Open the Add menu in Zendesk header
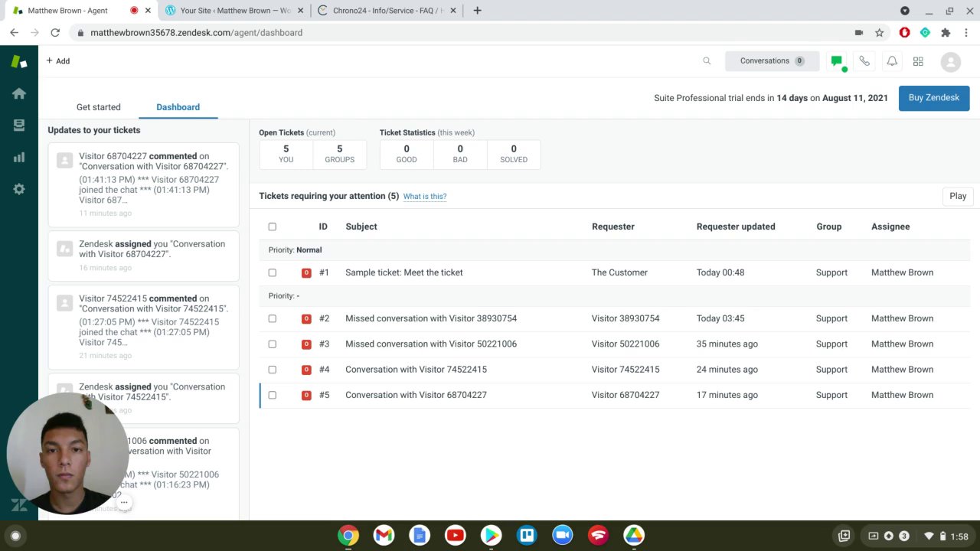Viewport: 980px width, 551px height. click(58, 61)
